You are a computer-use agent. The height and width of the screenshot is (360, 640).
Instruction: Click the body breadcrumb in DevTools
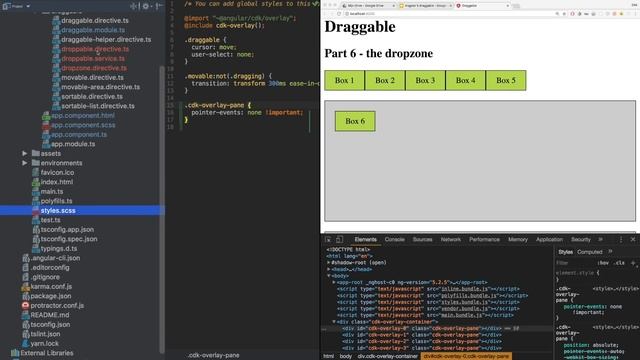click(x=346, y=356)
